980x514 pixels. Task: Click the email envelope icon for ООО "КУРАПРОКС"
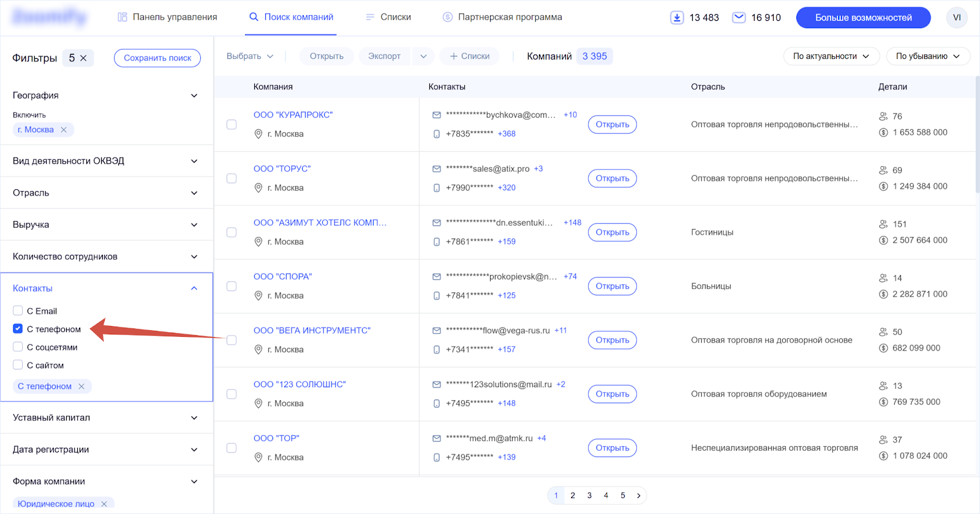437,114
